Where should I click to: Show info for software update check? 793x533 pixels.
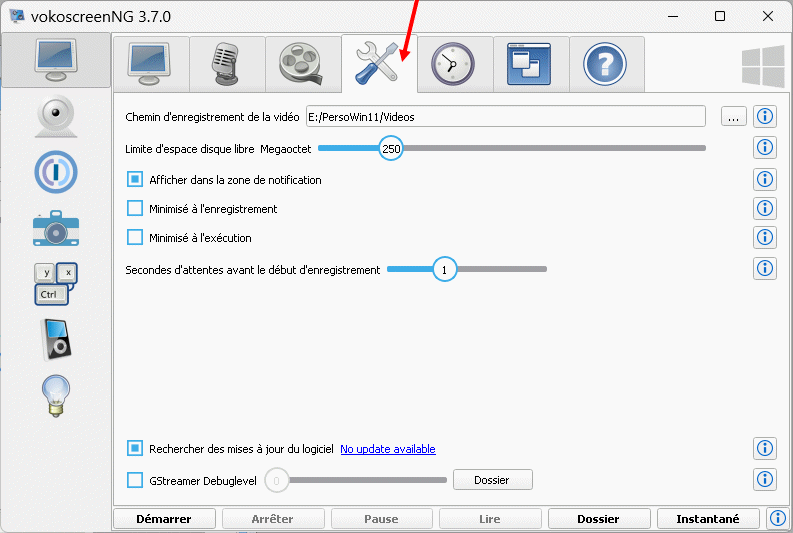click(x=765, y=448)
